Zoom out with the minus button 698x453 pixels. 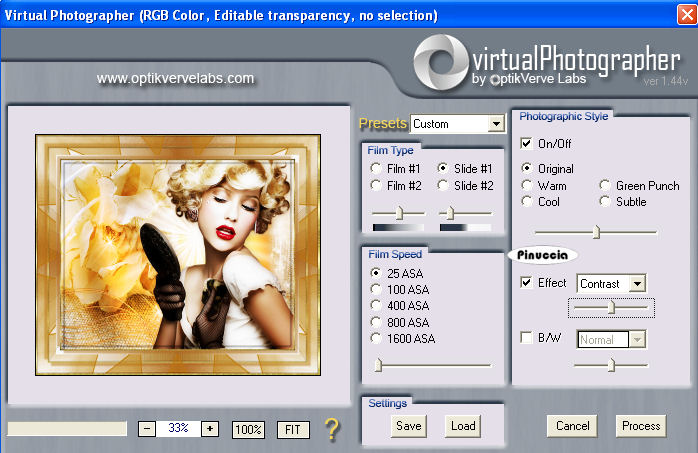[147, 429]
